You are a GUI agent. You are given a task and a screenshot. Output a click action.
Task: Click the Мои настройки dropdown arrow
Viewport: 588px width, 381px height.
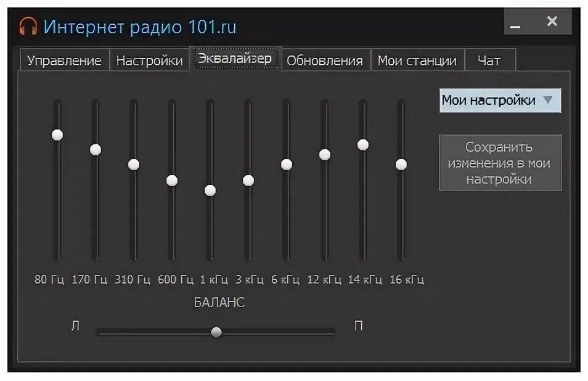tap(548, 100)
